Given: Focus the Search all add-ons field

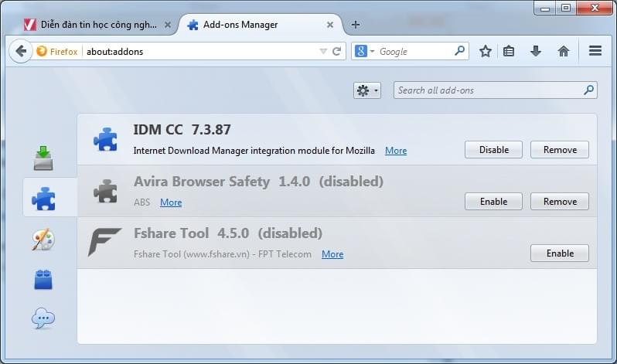Looking at the screenshot, I should point(496,90).
